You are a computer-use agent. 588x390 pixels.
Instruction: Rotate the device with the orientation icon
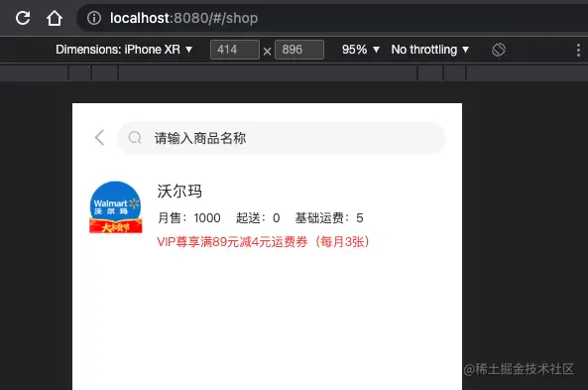pyautogui.click(x=499, y=50)
